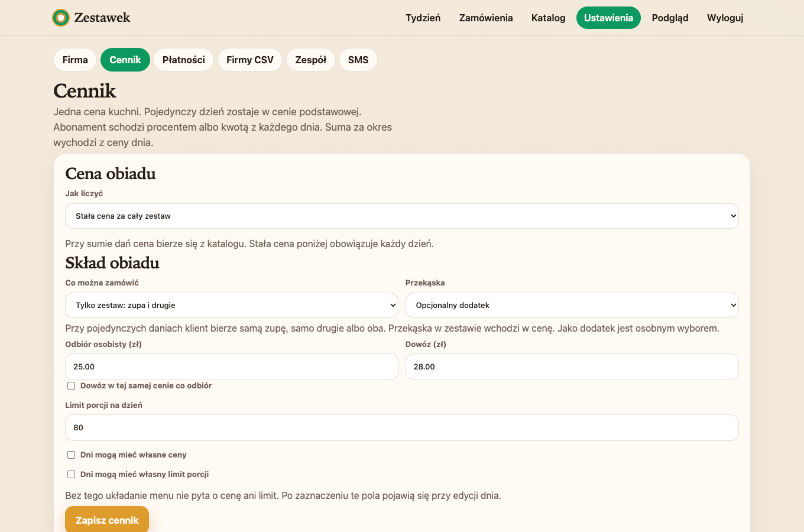Switch to the Płatności tab
Viewport: 804px width, 532px height.
184,60
